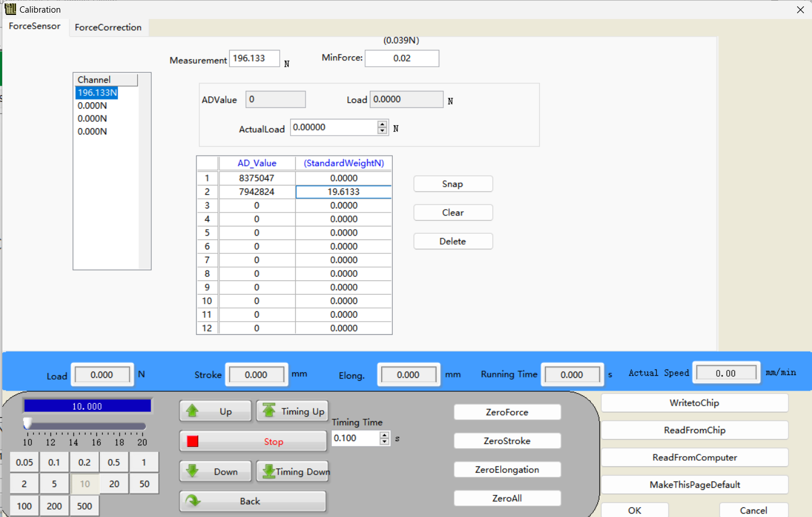
Task: Click the Timing Up button
Action: [292, 411]
